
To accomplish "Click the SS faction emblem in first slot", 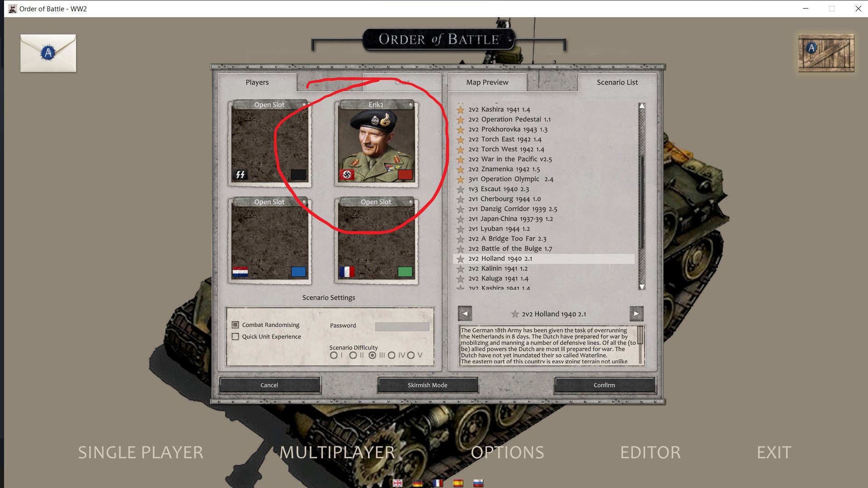I will coord(240,174).
